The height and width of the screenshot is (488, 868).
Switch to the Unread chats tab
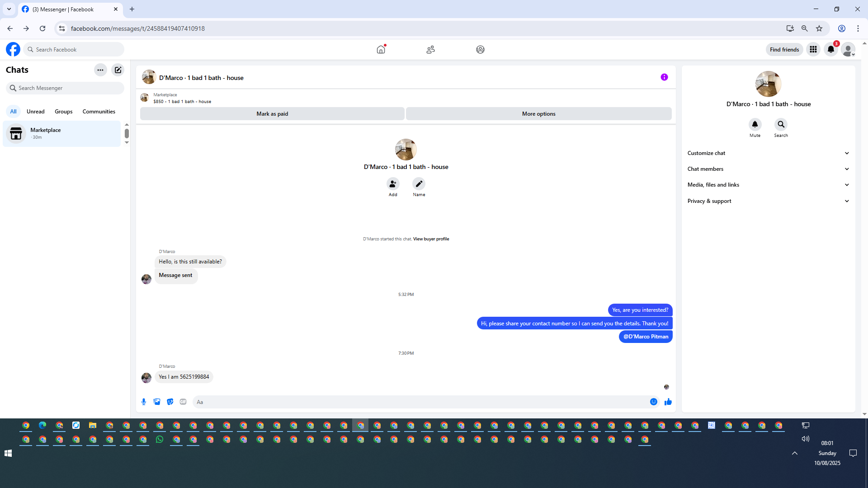click(x=35, y=112)
